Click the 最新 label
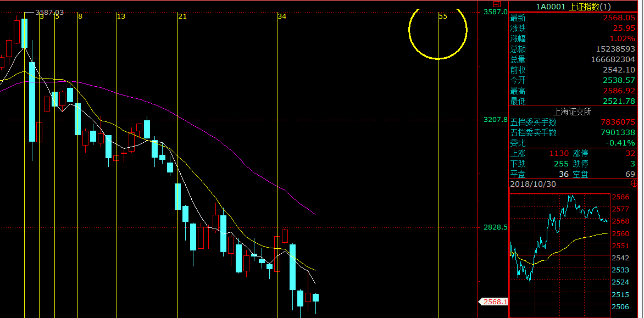 tap(518, 18)
